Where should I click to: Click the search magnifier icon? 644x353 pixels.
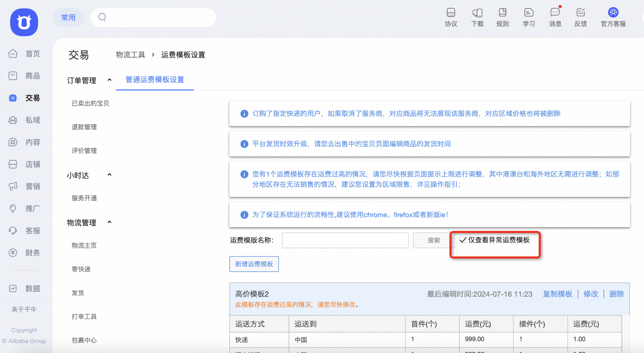click(x=102, y=17)
